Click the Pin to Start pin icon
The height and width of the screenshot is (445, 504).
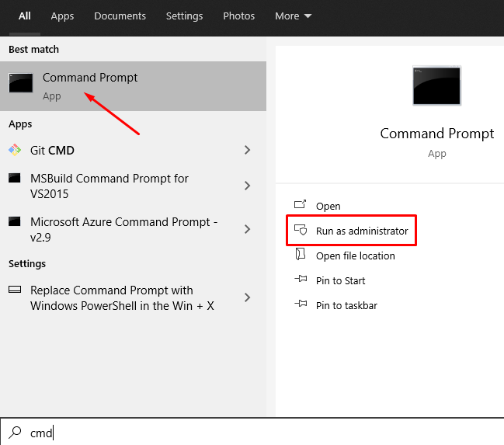301,280
